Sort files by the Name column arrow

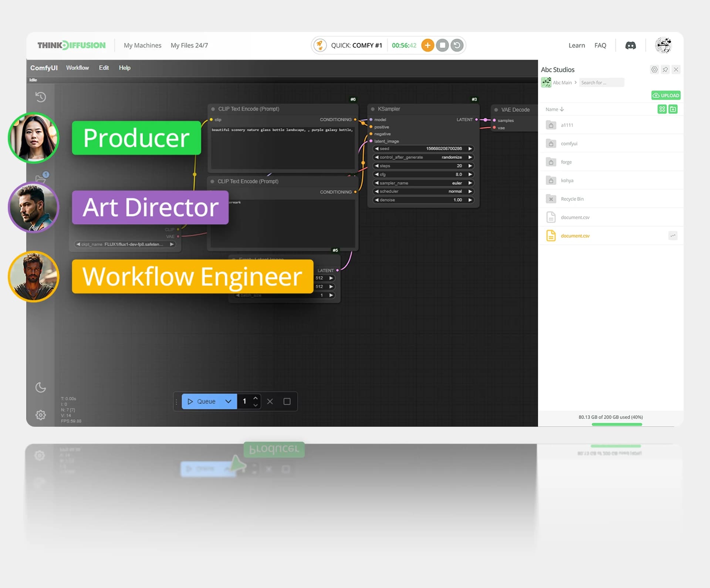562,109
